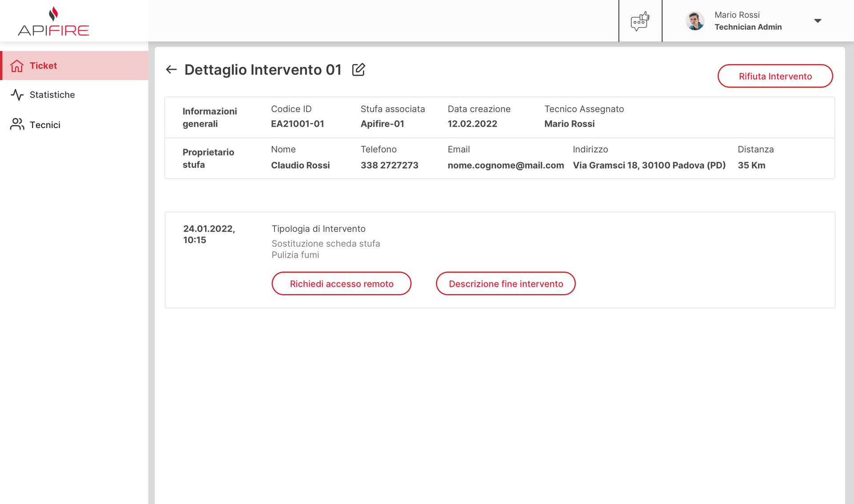Click the Tecnici people icon
The image size is (854, 504).
(17, 125)
